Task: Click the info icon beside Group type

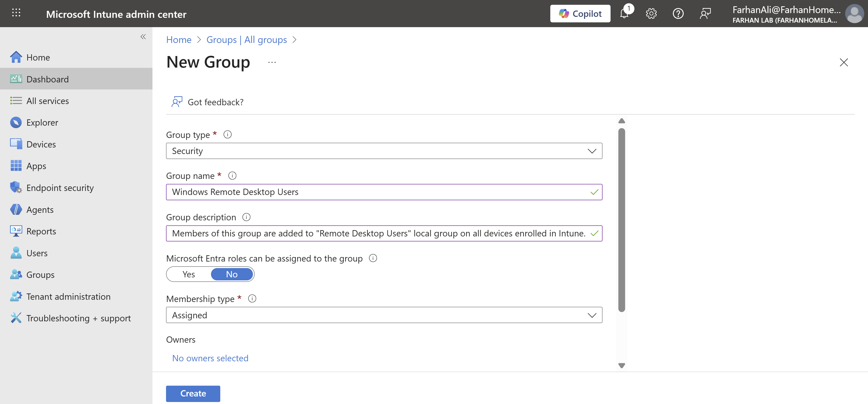Action: click(228, 134)
